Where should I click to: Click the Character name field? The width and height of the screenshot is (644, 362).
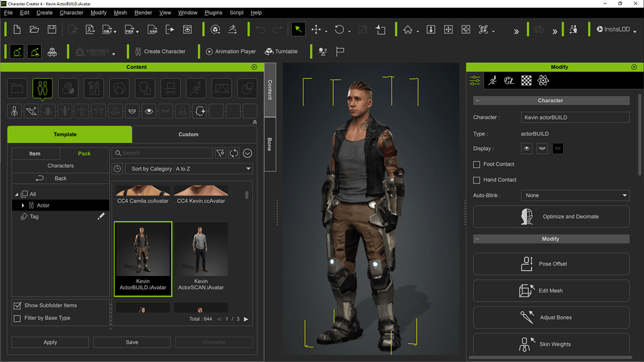[x=575, y=118]
